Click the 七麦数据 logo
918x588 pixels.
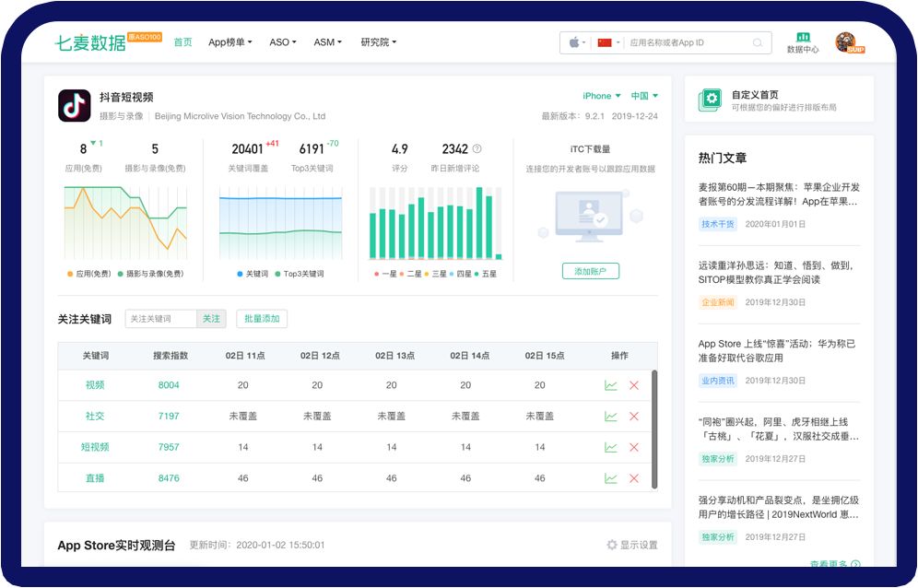click(x=90, y=42)
